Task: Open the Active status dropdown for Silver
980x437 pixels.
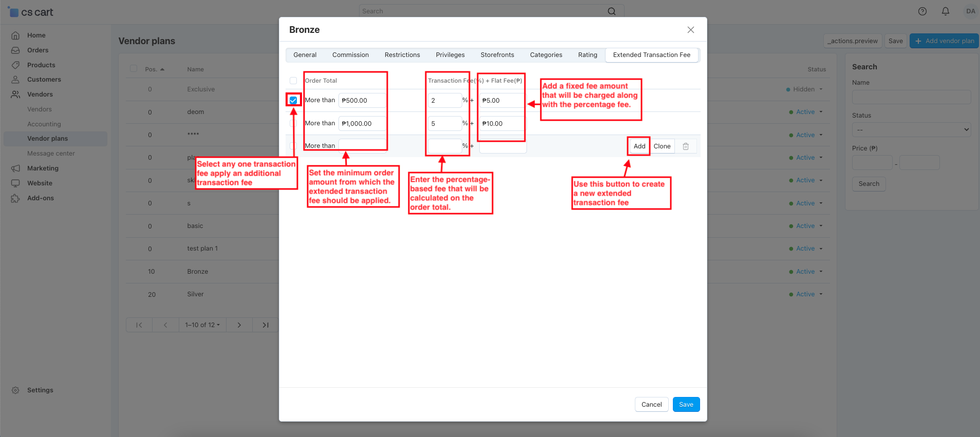Action: pos(808,294)
